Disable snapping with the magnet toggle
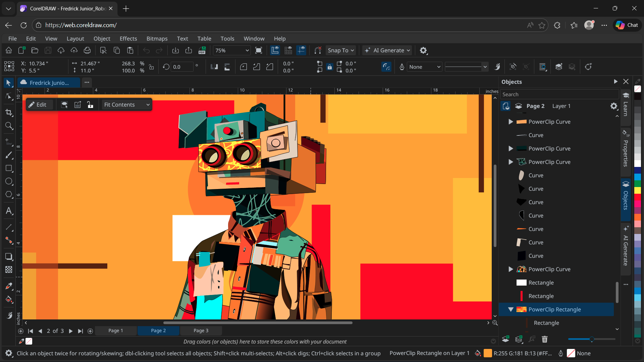The image size is (644, 362). click(318, 50)
